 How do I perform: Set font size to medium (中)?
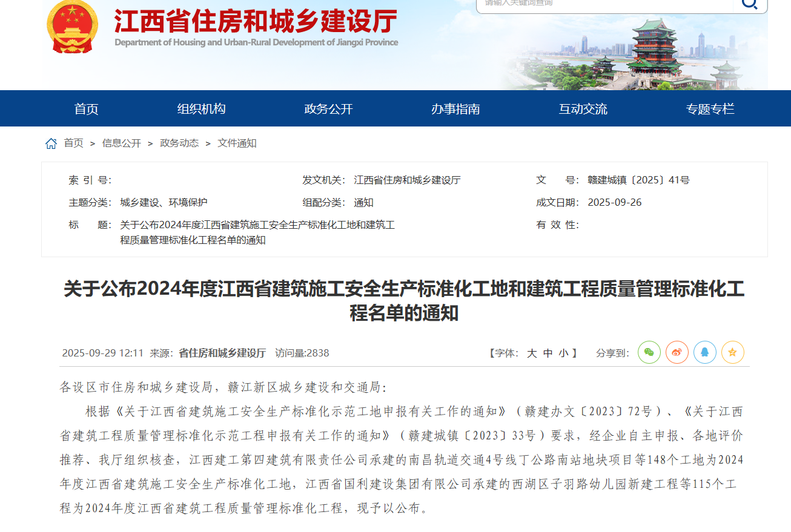point(548,353)
